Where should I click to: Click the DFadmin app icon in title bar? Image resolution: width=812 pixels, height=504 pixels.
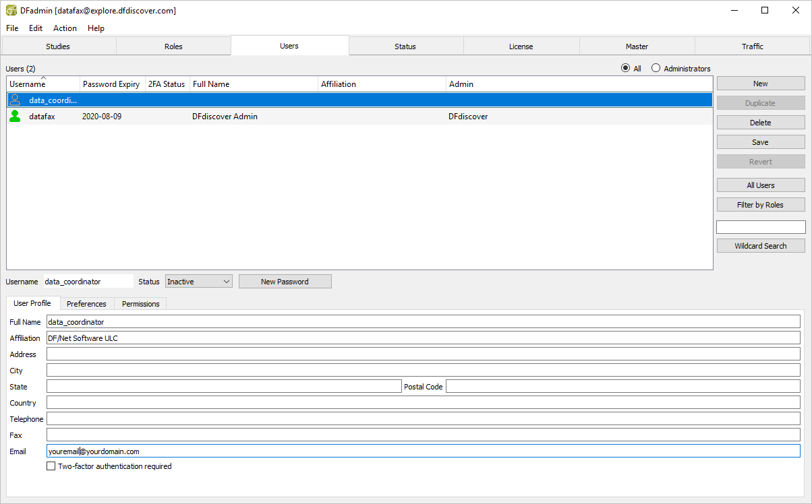point(11,10)
